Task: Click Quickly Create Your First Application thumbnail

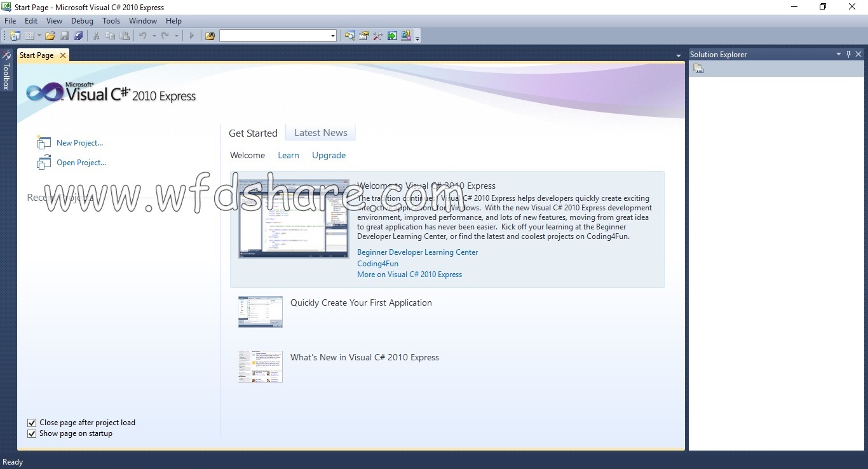Action: [x=261, y=312]
